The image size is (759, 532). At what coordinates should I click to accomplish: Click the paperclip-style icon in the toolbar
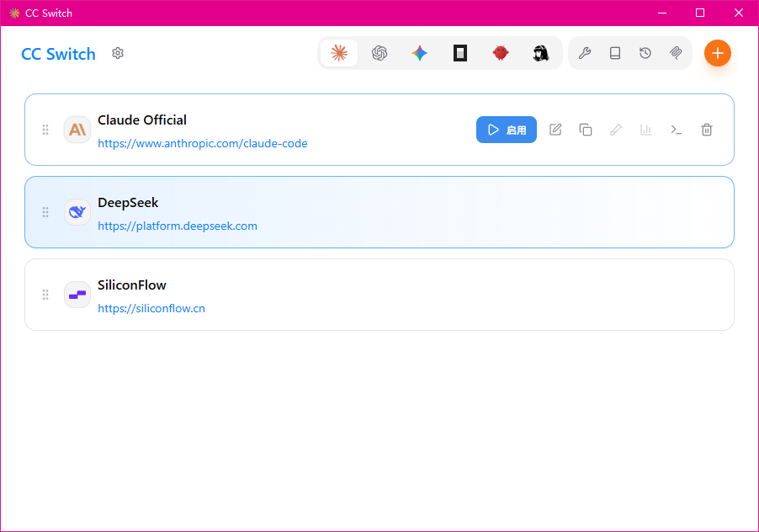(676, 53)
